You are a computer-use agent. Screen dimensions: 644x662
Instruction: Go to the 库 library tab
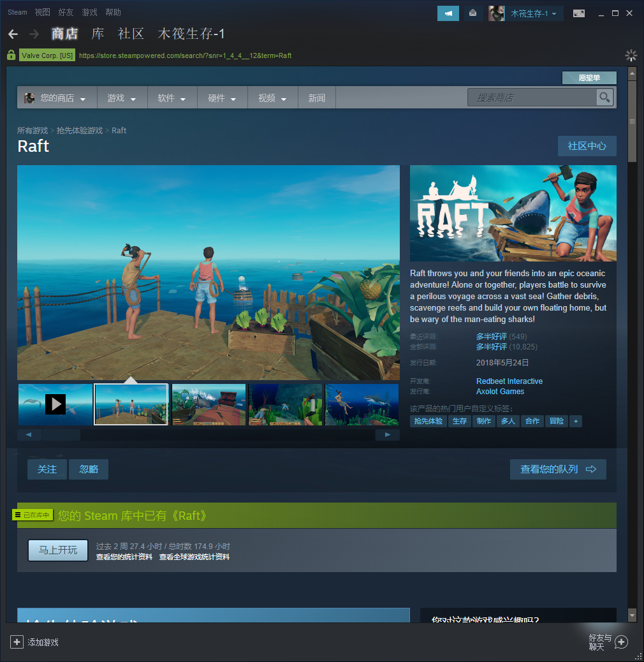click(x=98, y=34)
